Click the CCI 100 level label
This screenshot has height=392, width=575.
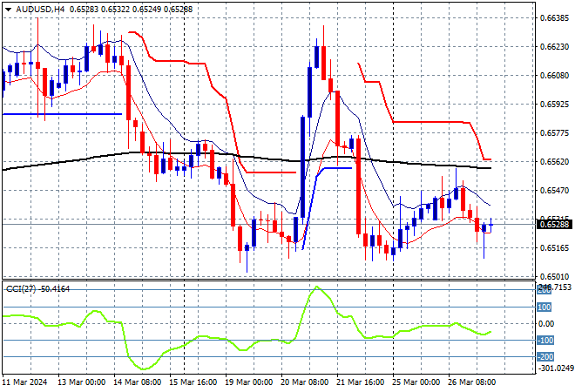coord(543,308)
